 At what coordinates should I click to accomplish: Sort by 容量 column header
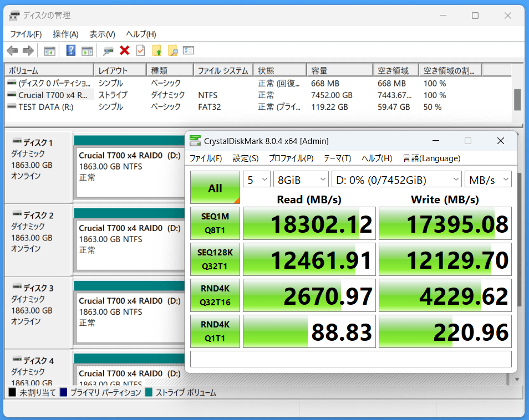pos(340,70)
